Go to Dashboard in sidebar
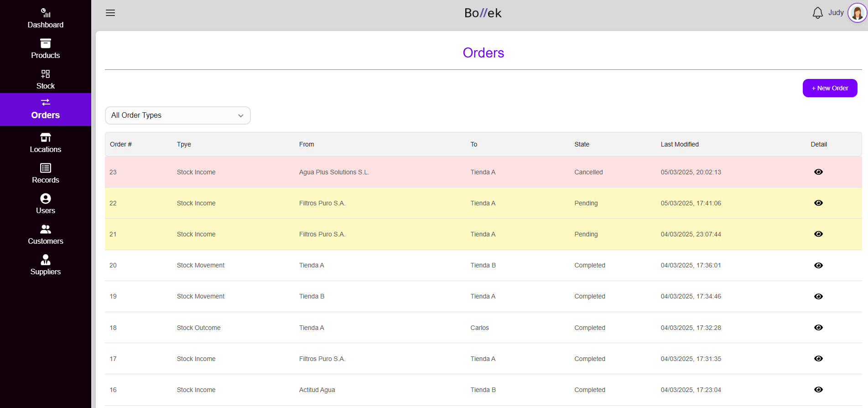The height and width of the screenshot is (408, 868). click(46, 18)
